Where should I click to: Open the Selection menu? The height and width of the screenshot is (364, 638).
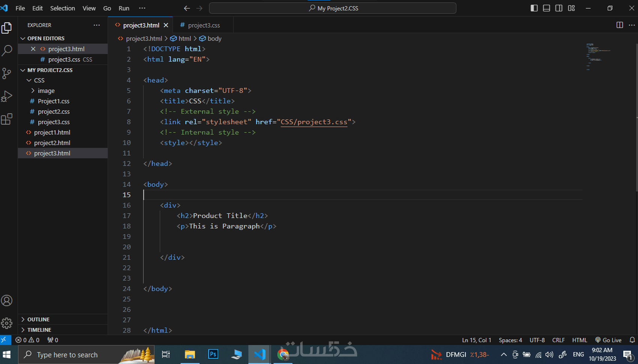62,8
